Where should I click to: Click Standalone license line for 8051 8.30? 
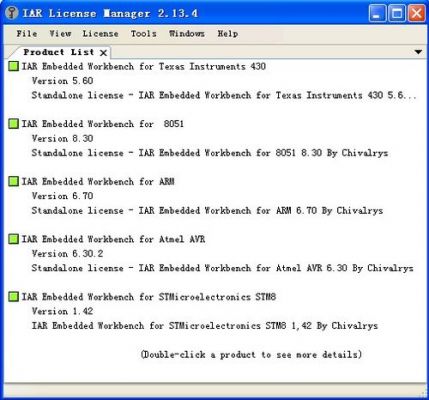pyautogui.click(x=210, y=153)
